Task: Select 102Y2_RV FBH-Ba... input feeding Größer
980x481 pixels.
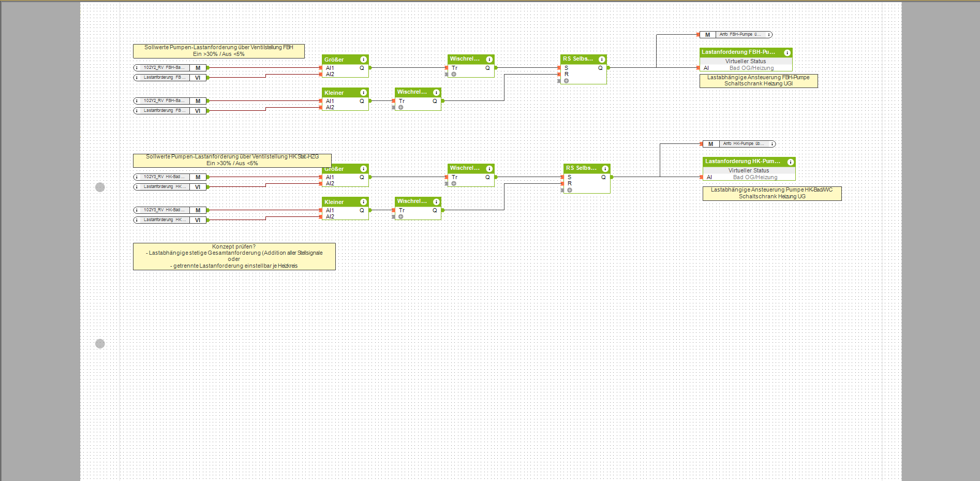Action: 170,68
